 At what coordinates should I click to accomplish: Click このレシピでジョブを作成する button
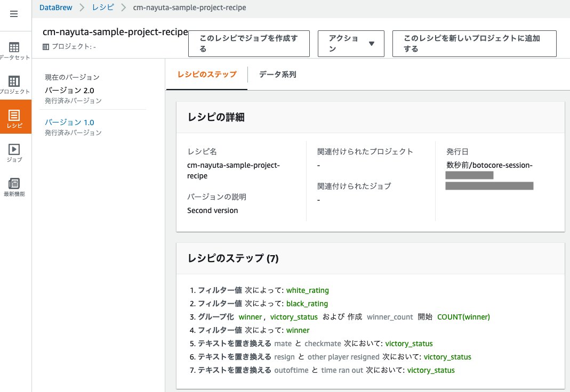pyautogui.click(x=248, y=44)
